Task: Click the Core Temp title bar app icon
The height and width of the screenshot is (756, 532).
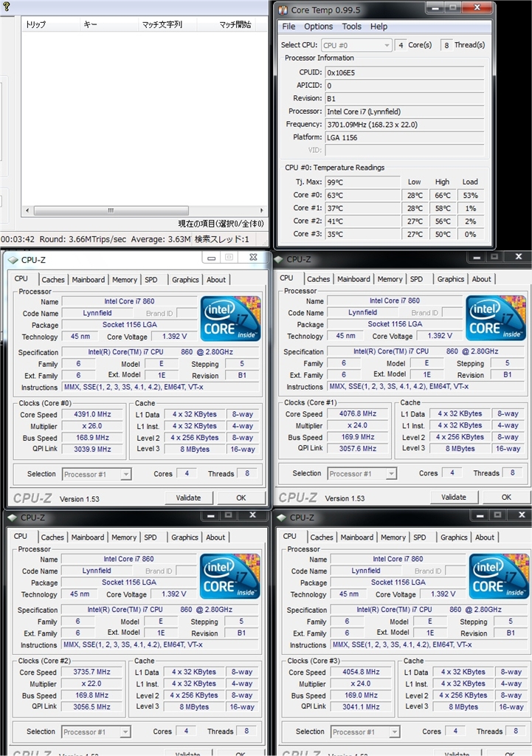Action: pos(283,10)
